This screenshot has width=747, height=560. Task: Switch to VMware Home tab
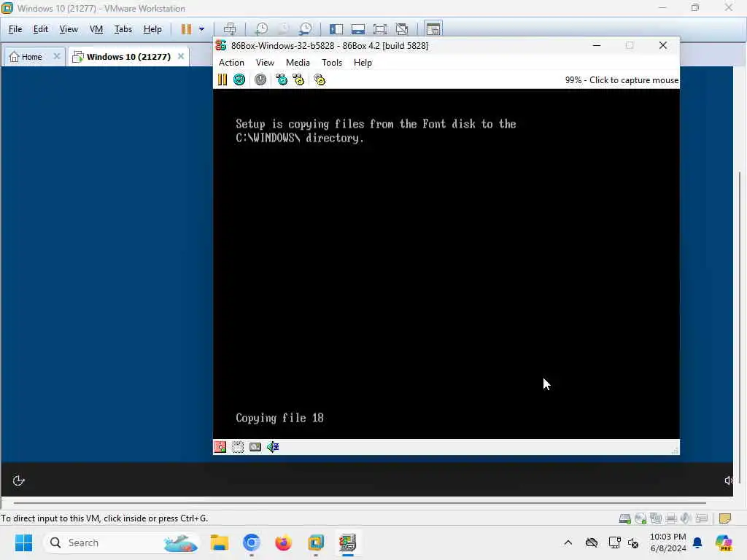pos(27,57)
